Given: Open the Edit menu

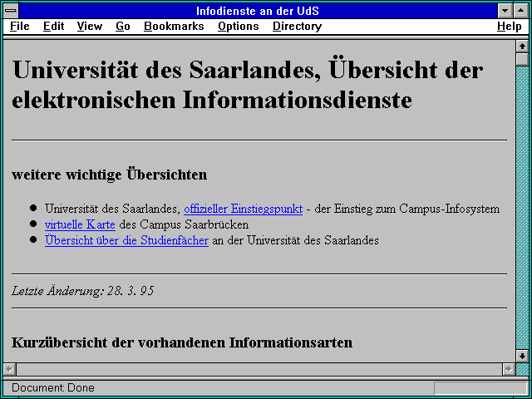Looking at the screenshot, I should coord(53,27).
